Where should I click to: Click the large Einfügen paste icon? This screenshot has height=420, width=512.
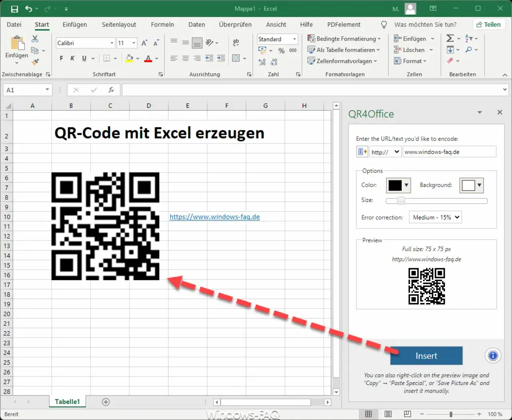point(18,43)
